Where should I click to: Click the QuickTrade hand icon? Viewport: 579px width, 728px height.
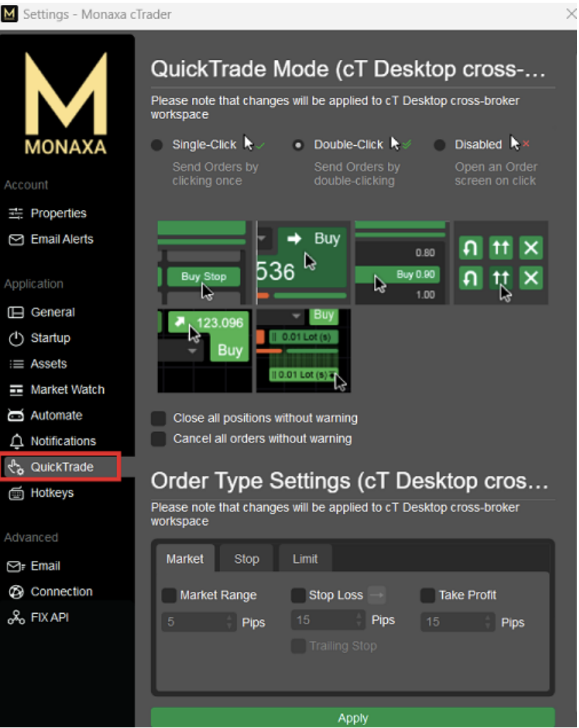pos(16,467)
